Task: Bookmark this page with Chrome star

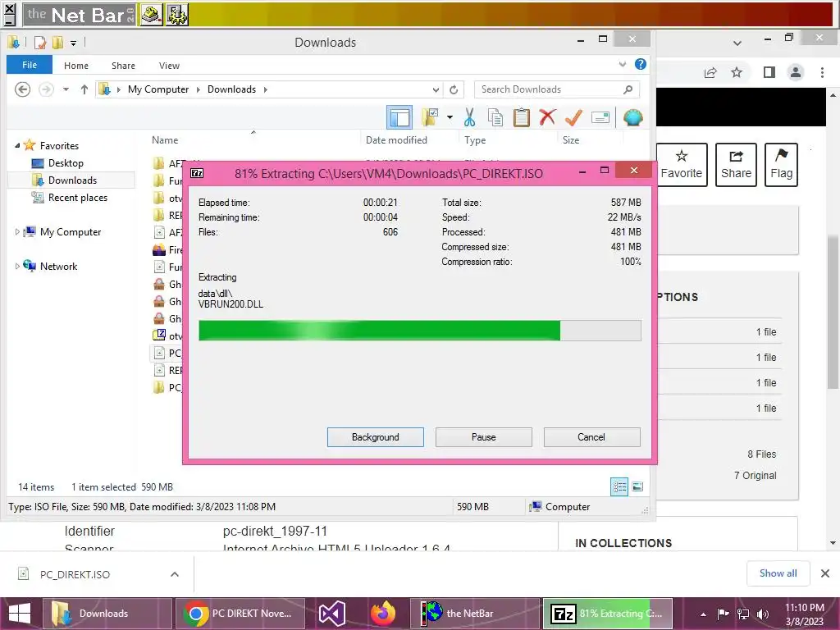Action: [737, 72]
